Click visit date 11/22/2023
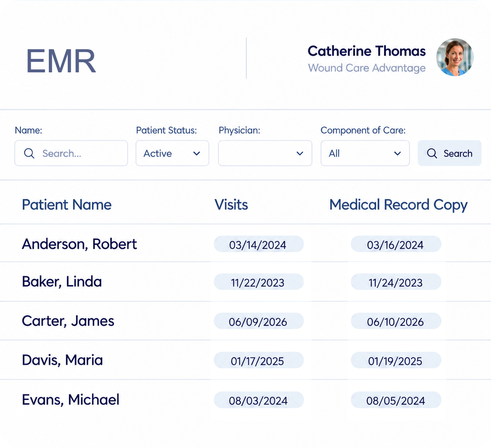Screen dimensions: 491x448 click(259, 282)
